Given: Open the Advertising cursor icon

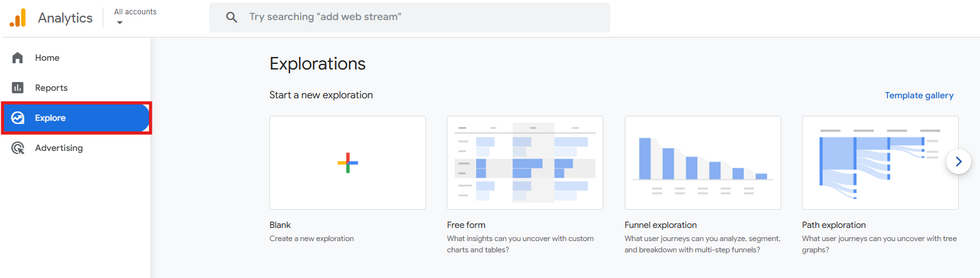Looking at the screenshot, I should 18,148.
